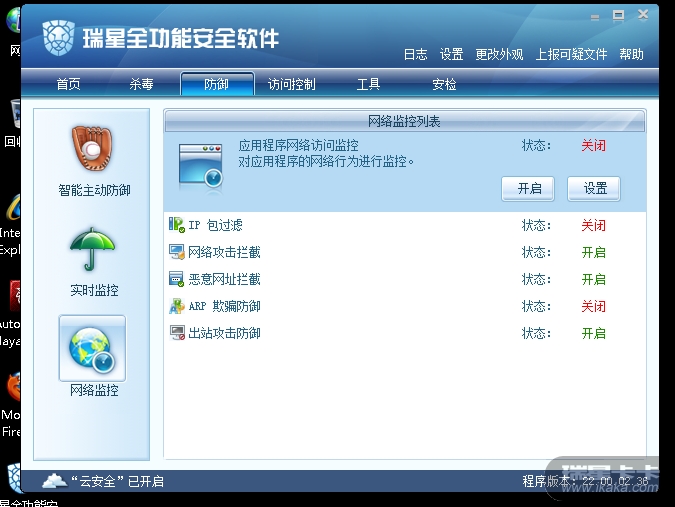Select 实时监控 umbrella icon
Viewport: 675px width, 507px height.
click(x=92, y=249)
